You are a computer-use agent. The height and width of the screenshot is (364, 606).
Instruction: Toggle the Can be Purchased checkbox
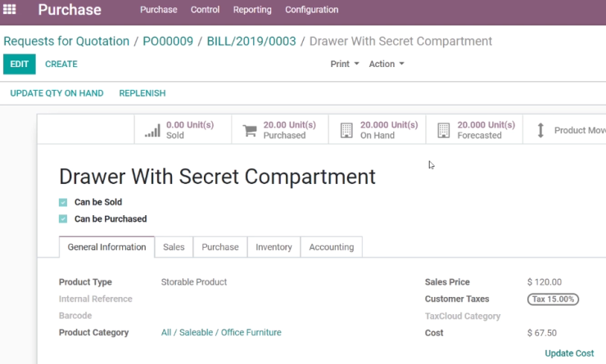point(63,219)
